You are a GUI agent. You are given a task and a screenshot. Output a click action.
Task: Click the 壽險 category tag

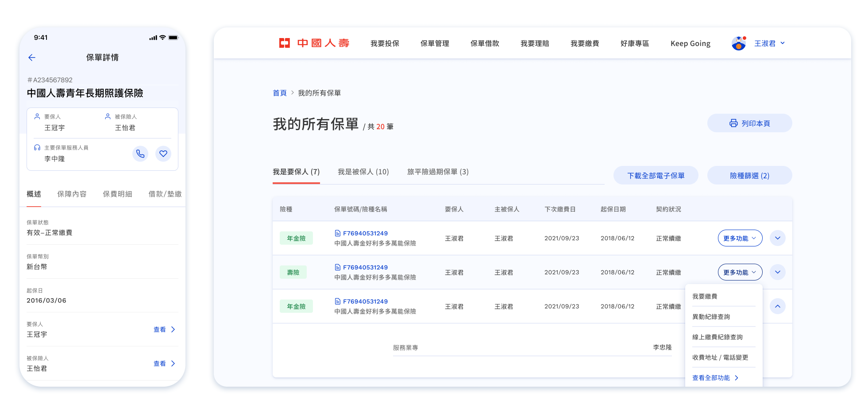click(293, 272)
